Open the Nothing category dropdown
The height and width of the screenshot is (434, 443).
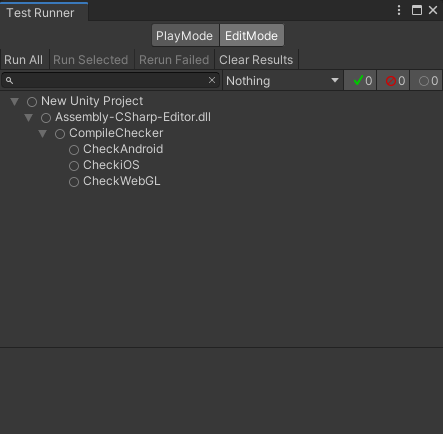[283, 80]
